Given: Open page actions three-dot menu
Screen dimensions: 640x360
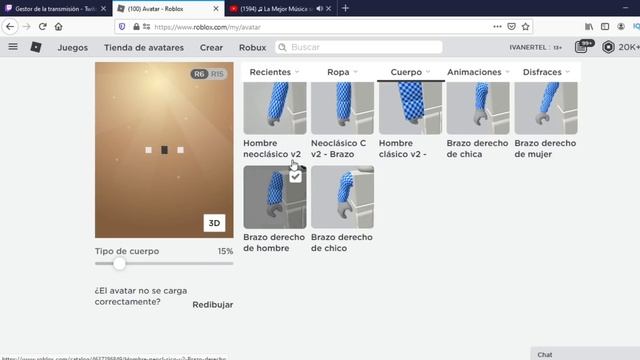Looking at the screenshot, I should (x=497, y=27).
